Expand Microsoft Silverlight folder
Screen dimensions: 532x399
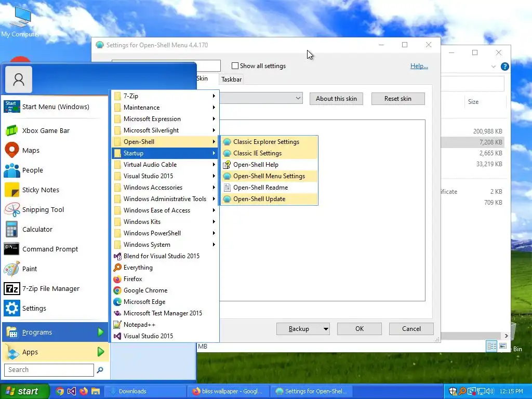click(x=165, y=130)
